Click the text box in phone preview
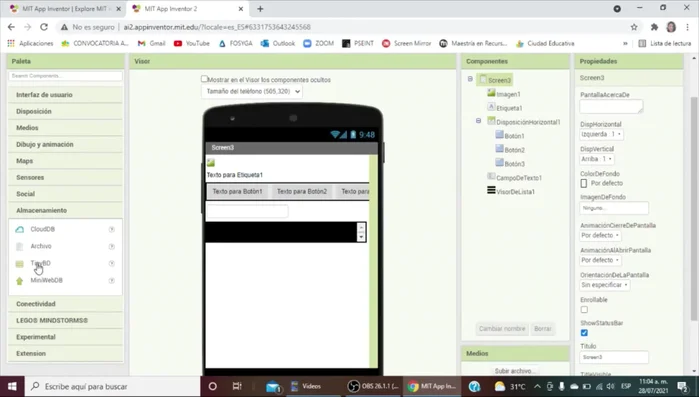699x397 pixels. [247, 211]
